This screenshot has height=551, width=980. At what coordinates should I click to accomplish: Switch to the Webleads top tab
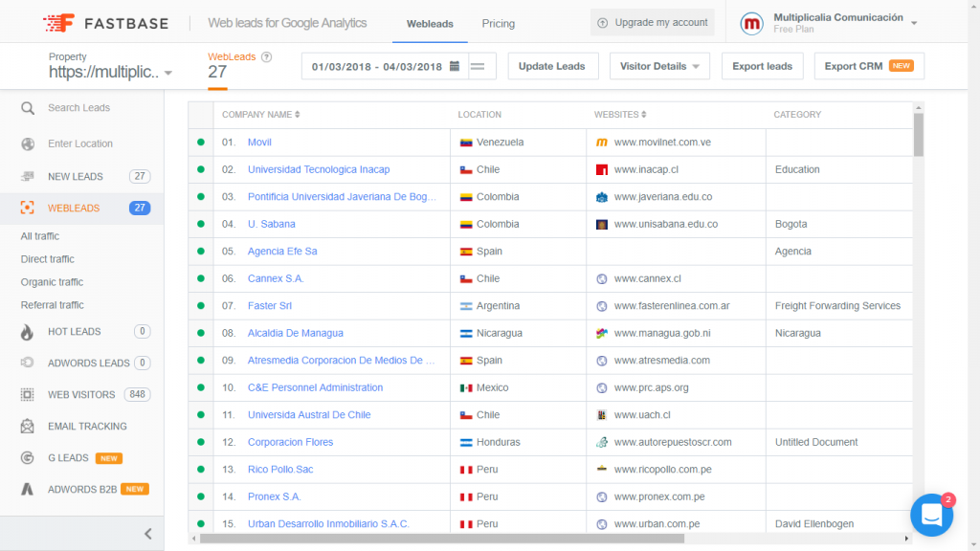coord(430,24)
